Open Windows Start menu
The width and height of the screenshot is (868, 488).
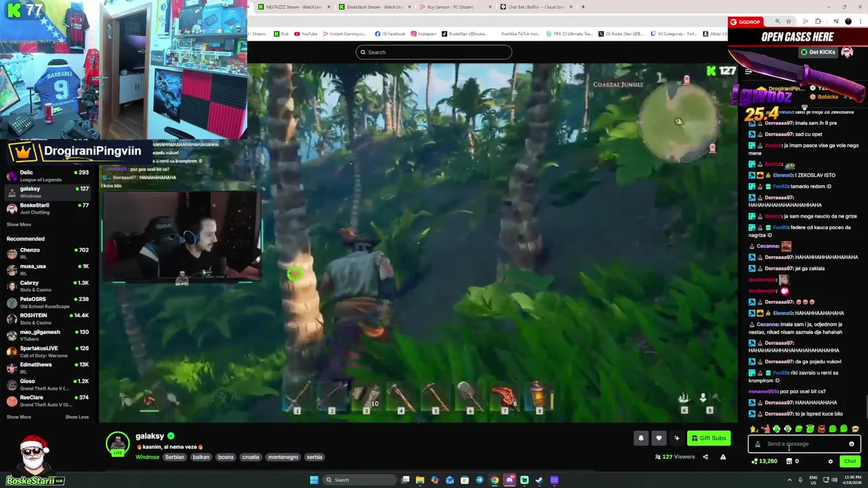[314, 480]
